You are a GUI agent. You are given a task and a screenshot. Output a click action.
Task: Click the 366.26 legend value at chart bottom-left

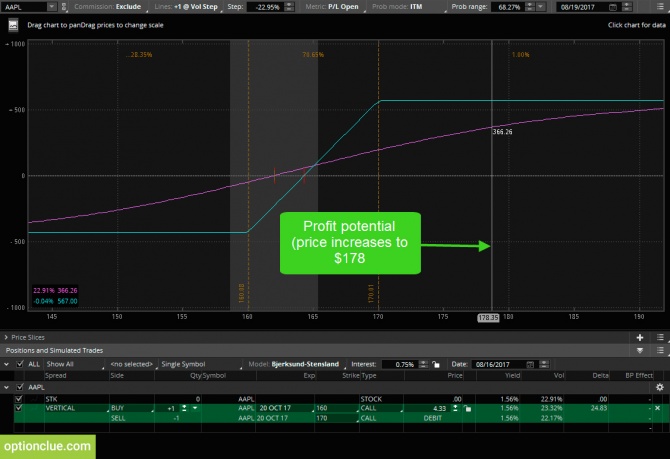coord(68,291)
